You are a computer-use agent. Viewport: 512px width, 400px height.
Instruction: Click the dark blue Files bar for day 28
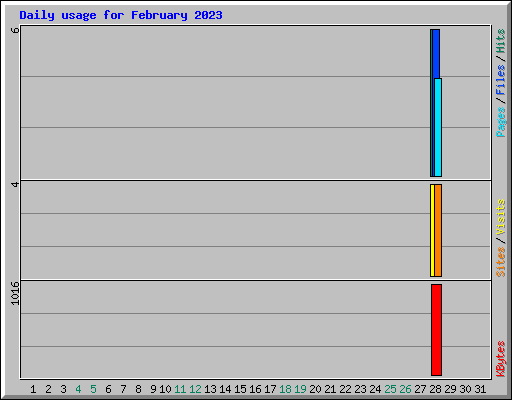point(436,54)
